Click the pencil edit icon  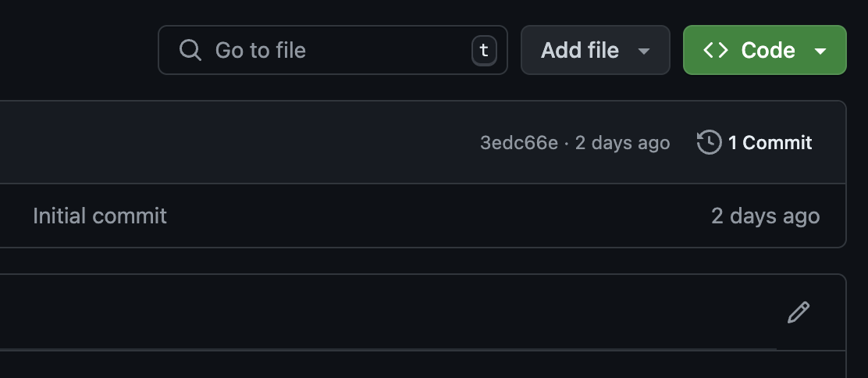[x=799, y=312]
